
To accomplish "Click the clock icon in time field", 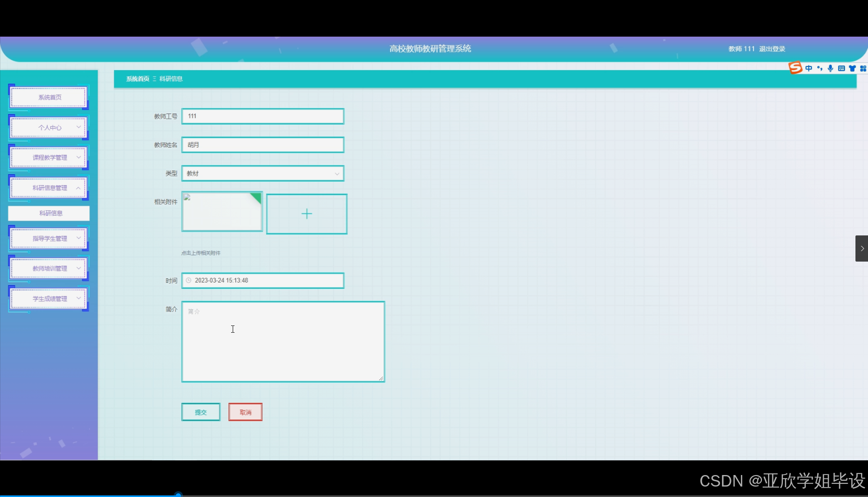I will pos(189,280).
